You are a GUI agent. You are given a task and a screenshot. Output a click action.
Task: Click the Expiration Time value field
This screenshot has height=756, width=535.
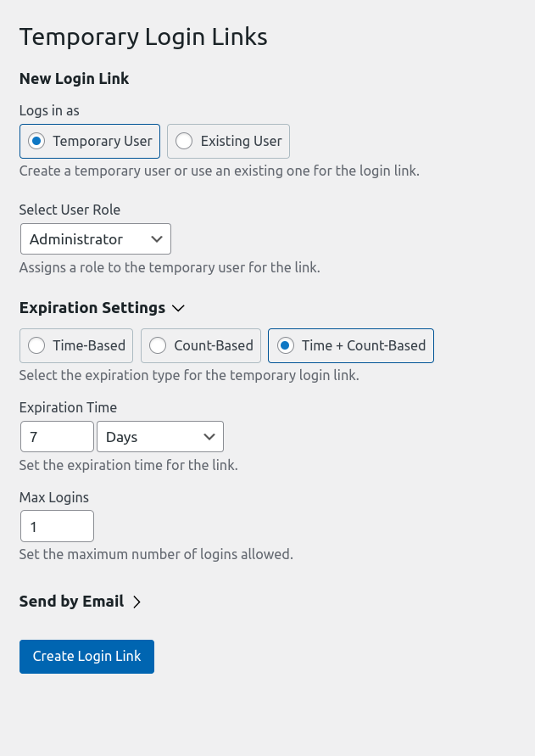(57, 436)
